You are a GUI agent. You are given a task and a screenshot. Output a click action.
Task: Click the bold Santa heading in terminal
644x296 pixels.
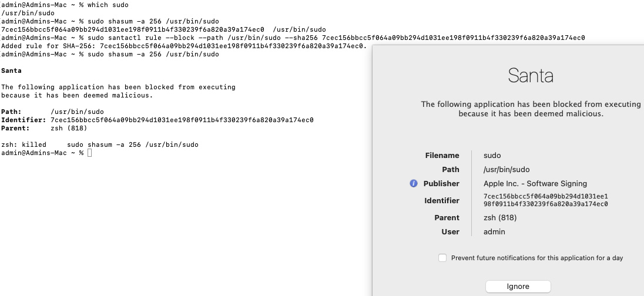[x=12, y=70]
